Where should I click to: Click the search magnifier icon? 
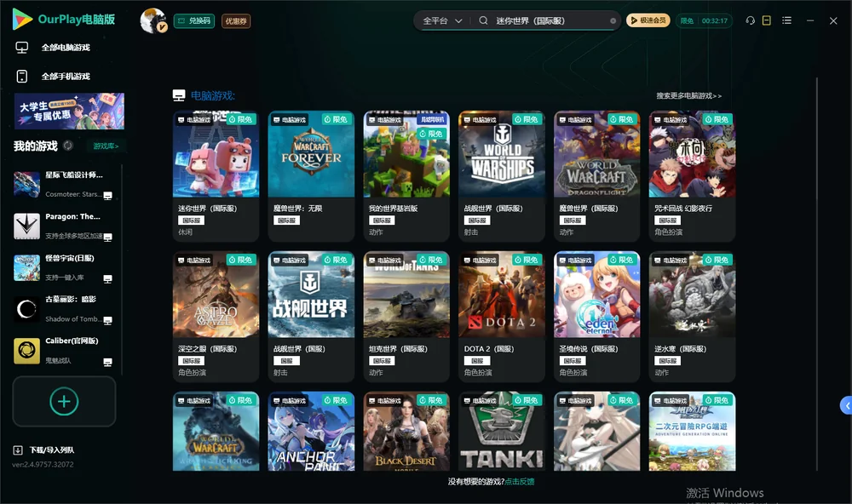pyautogui.click(x=483, y=20)
